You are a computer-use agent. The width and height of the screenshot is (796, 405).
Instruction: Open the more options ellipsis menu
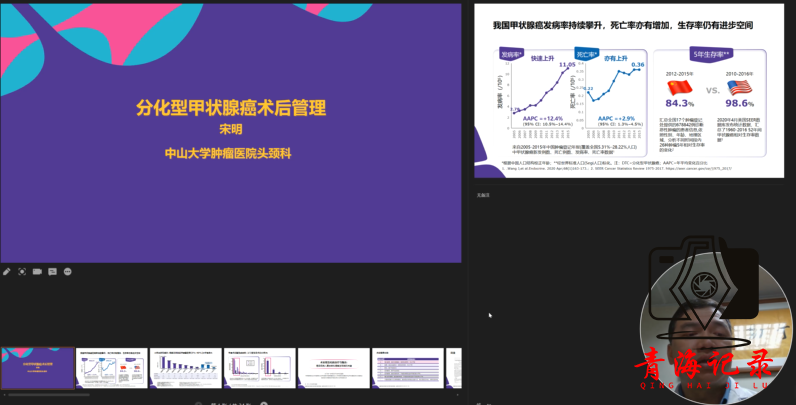68,271
